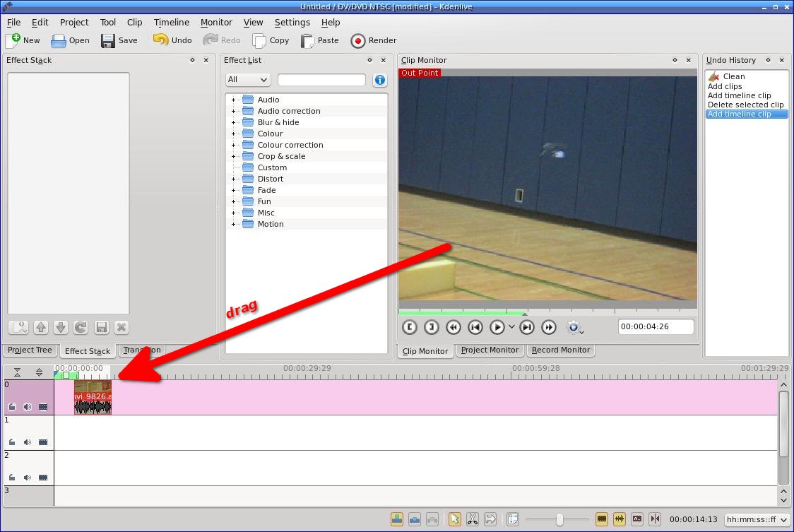Open the Timeline menu

tap(171, 22)
